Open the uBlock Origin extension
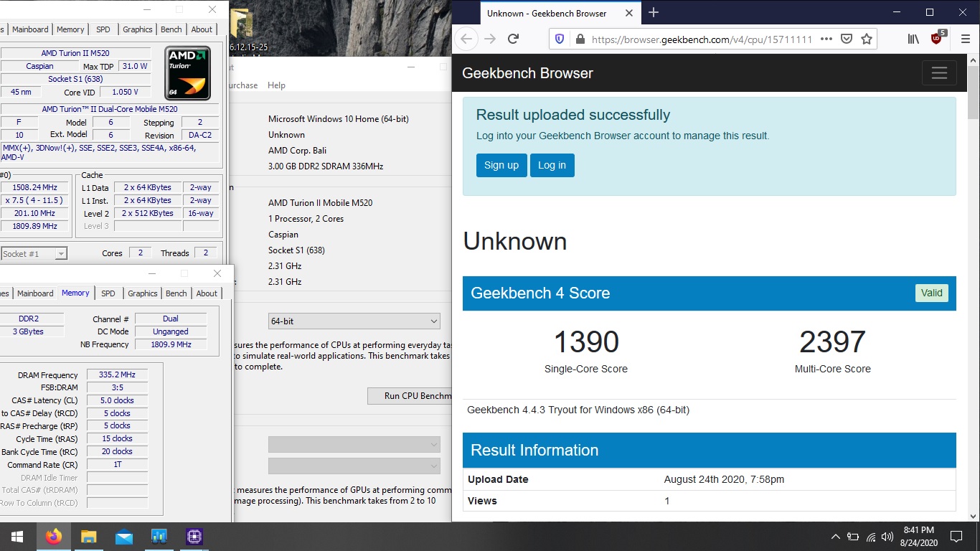 click(938, 38)
